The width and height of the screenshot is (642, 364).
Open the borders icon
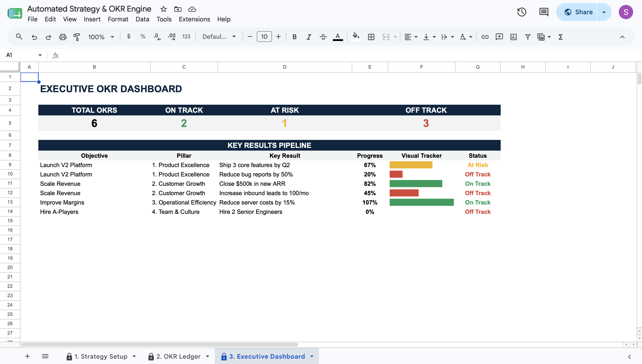tap(371, 37)
